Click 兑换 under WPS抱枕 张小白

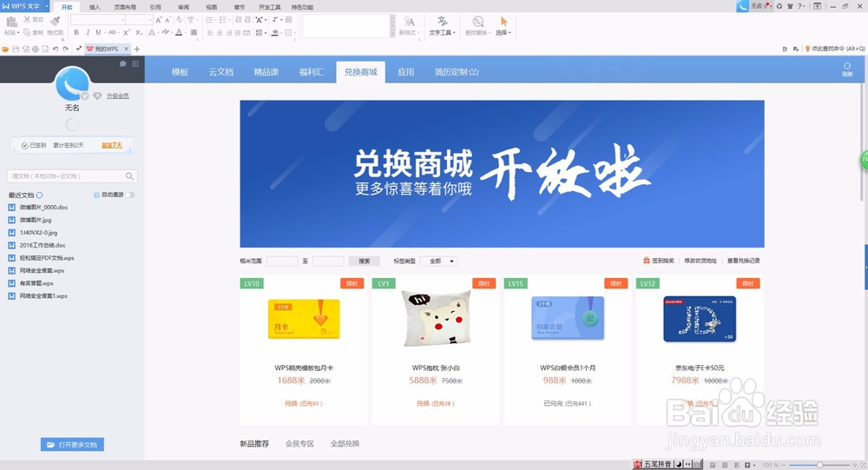[x=423, y=403]
